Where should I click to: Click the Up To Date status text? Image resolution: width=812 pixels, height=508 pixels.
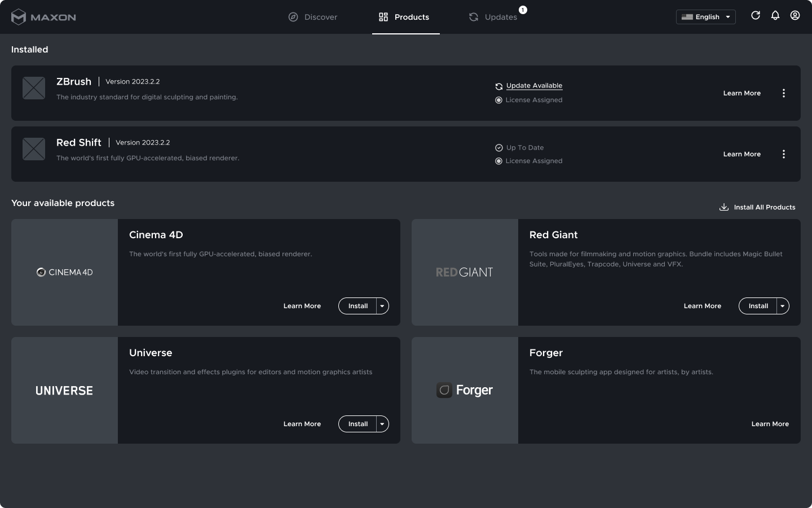coord(525,148)
